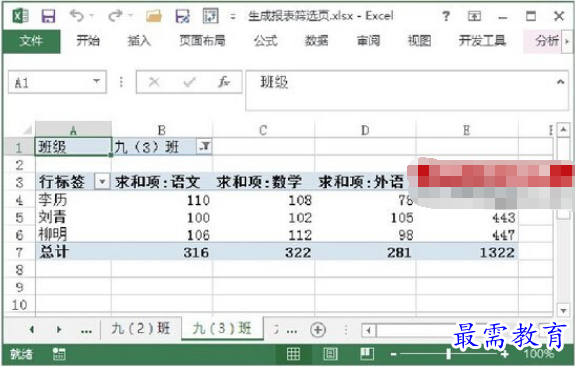This screenshot has height=367, width=575.
Task: Click the Open folder icon
Action: pyautogui.click(x=154, y=16)
